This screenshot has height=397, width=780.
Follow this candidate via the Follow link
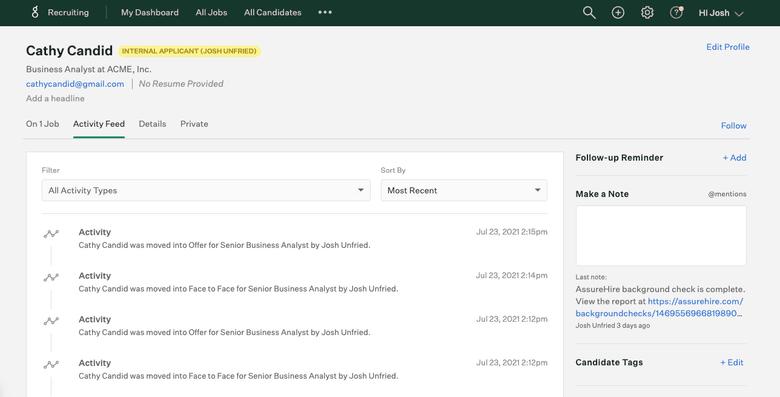coord(734,126)
